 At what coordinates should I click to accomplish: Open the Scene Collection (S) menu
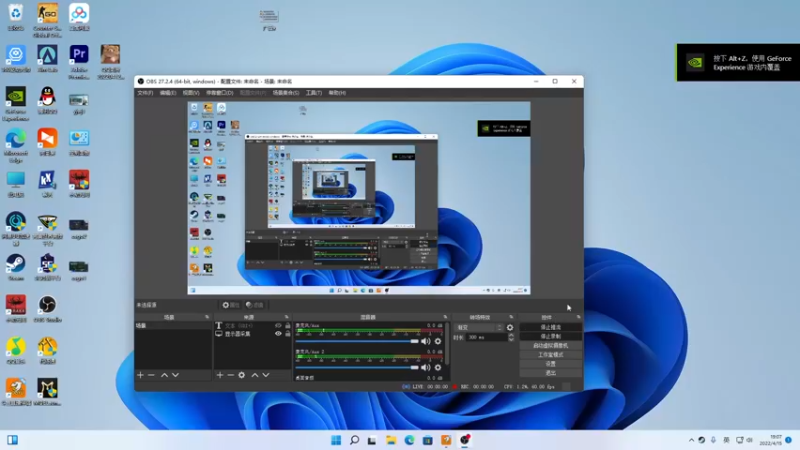click(x=286, y=93)
